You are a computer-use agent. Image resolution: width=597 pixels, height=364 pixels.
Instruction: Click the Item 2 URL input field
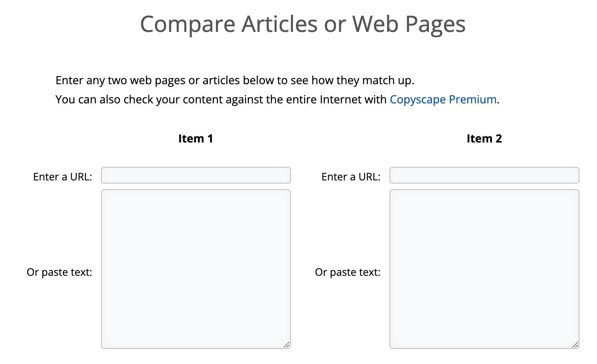[x=484, y=175]
